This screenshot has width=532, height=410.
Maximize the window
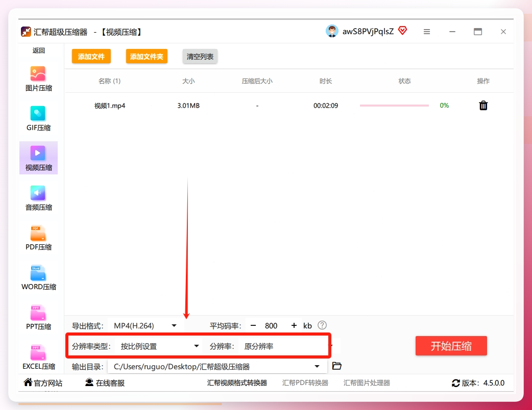(x=478, y=32)
